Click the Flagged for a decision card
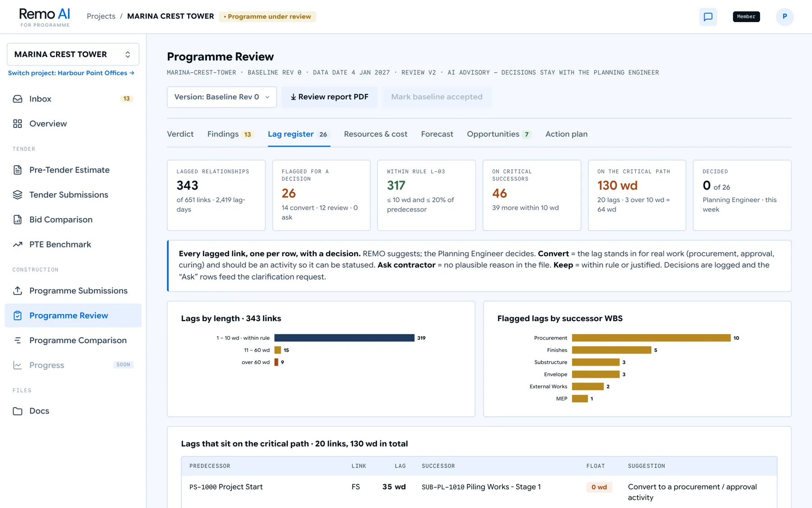Viewport: 812px width, 508px height. [x=321, y=195]
